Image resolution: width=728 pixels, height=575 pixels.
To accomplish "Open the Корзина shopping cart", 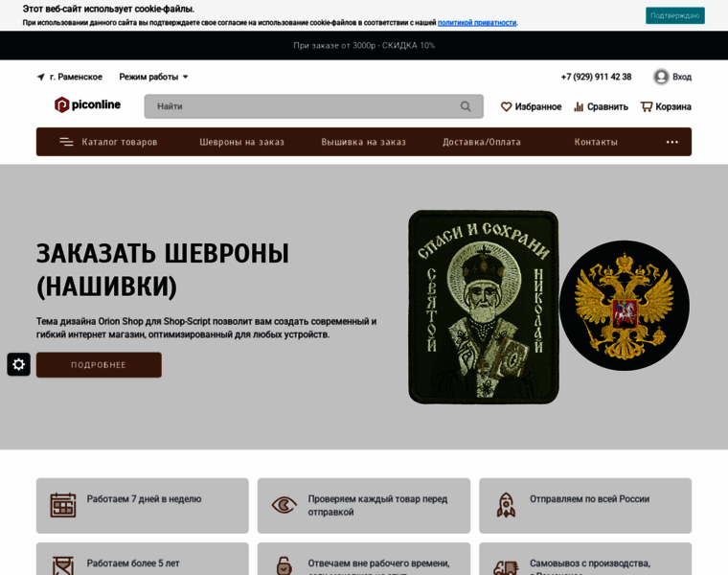I will click(x=647, y=106).
